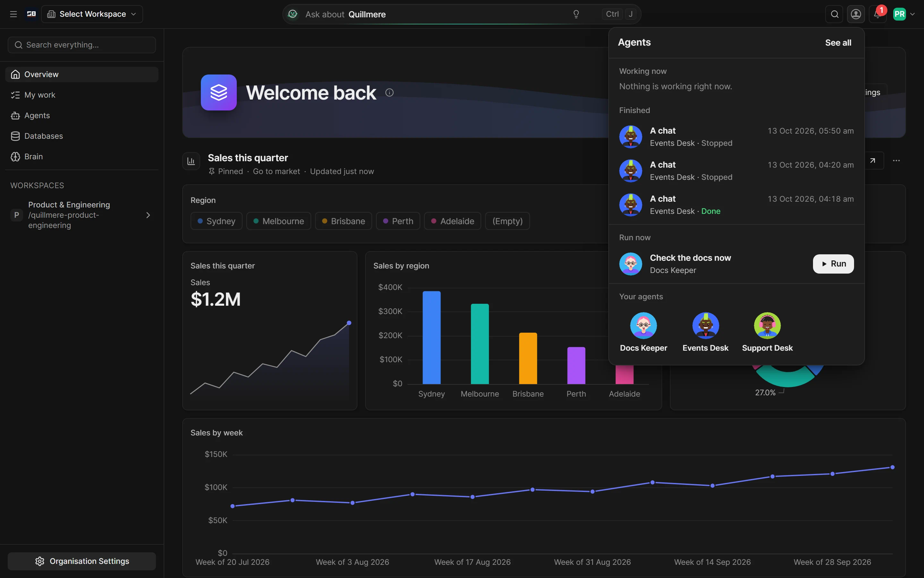This screenshot has height=578, width=924.
Task: Click See all in Agents panel
Action: (x=838, y=43)
